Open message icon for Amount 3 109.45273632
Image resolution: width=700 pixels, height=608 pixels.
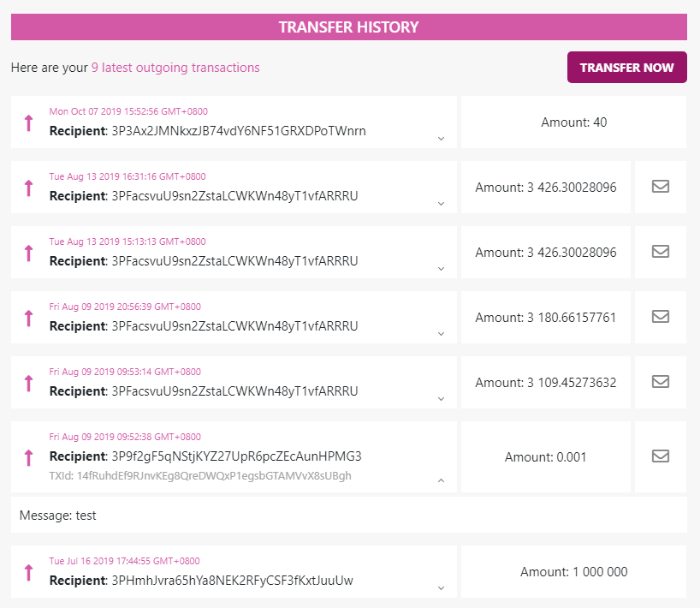660,382
